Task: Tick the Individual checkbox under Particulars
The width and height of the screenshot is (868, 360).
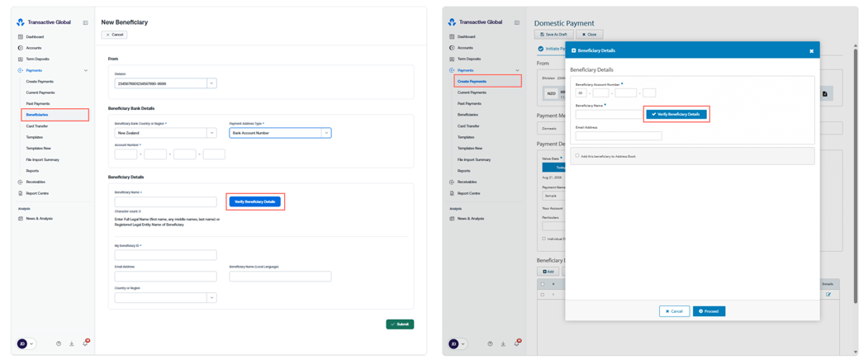Action: click(544, 238)
